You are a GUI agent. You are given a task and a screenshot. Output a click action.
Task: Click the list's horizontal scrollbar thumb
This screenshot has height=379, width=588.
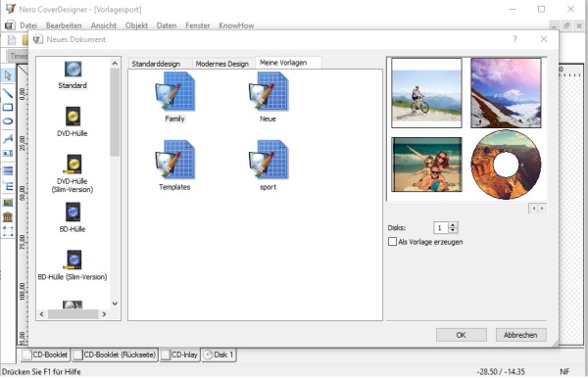coord(73,314)
